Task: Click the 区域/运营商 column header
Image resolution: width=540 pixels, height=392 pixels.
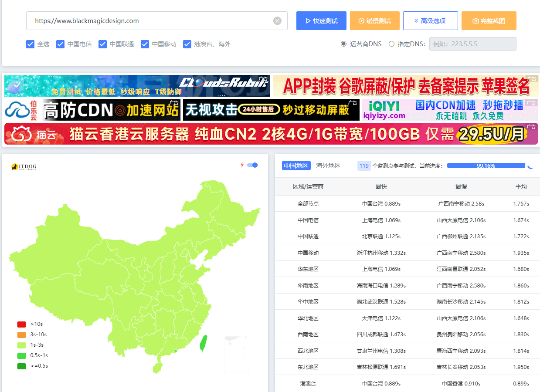Action: [x=308, y=186]
